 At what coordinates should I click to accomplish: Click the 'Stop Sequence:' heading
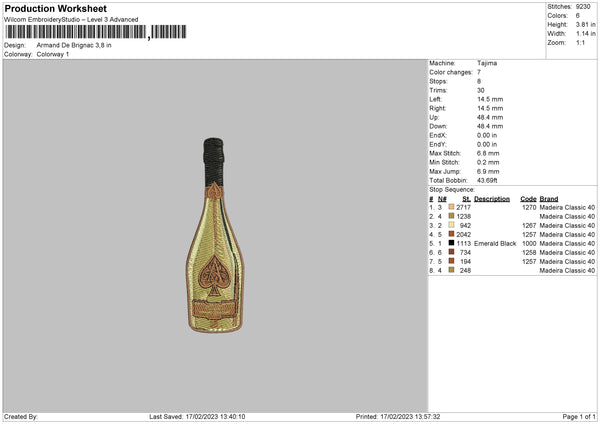point(452,189)
